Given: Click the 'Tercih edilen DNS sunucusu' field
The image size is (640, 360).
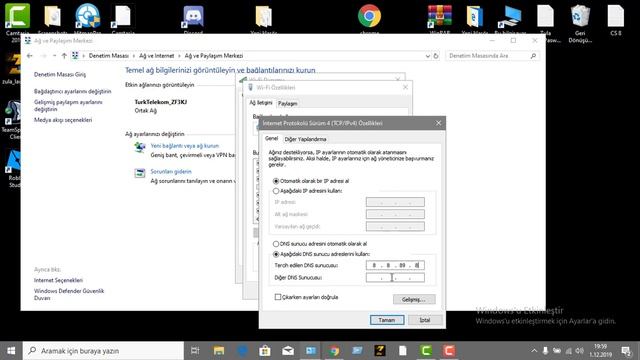Looking at the screenshot, I should [x=395, y=265].
